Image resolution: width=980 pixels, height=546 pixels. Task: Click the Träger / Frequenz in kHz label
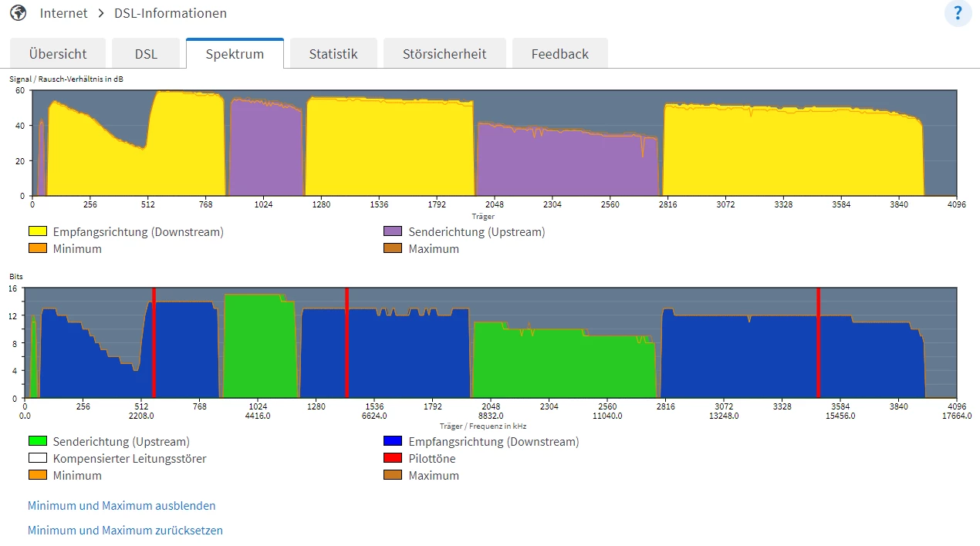(483, 426)
